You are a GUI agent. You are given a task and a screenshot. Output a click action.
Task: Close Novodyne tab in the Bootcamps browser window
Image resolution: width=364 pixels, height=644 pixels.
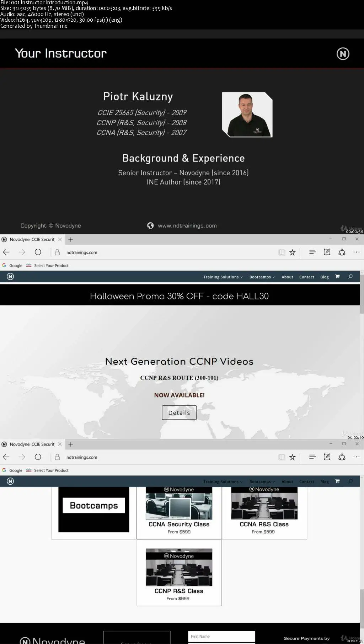[60, 444]
